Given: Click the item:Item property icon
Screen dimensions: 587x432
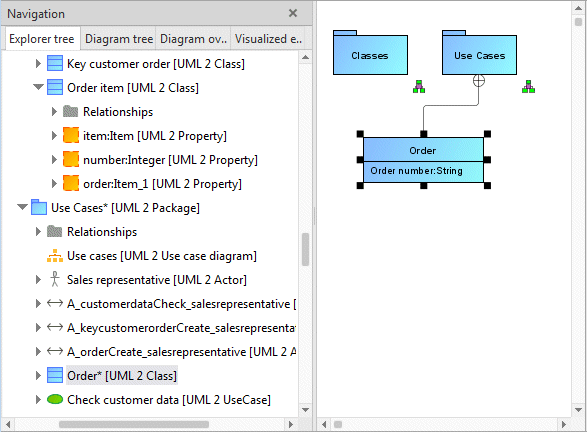Looking at the screenshot, I should (71, 135).
